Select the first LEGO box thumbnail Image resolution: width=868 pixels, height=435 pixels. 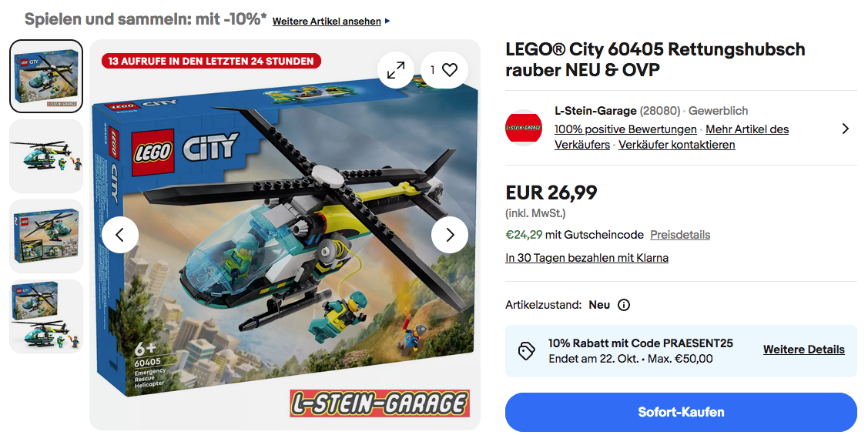[x=46, y=76]
